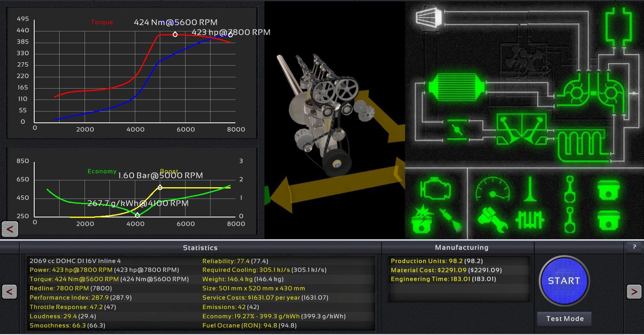This screenshot has height=335, width=644.
Task: Open the Statistics panel header
Action: tap(200, 248)
